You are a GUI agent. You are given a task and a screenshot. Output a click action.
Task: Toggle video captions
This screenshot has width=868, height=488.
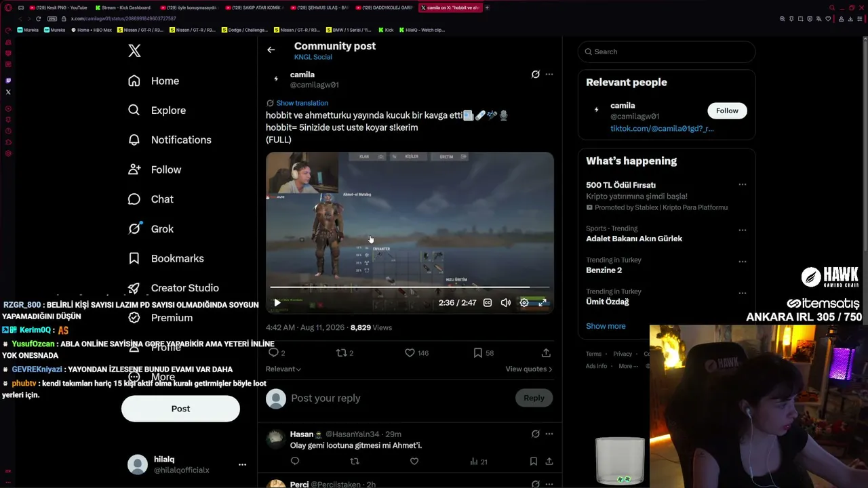coord(488,303)
